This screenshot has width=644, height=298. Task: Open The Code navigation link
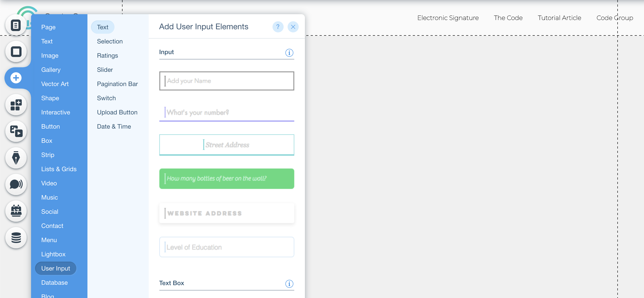[x=508, y=18]
